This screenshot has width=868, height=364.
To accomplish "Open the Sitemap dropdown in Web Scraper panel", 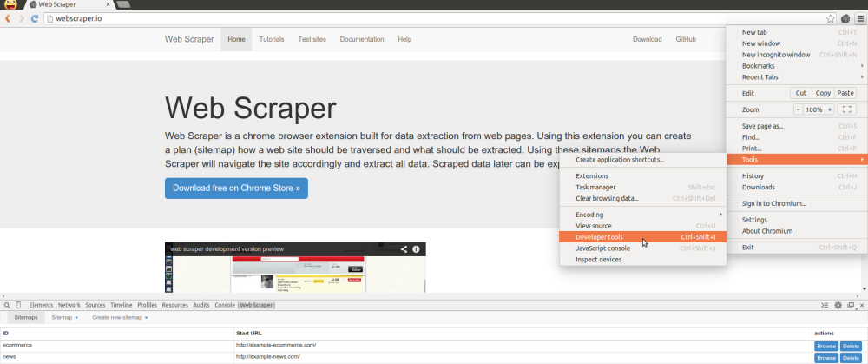I will tap(65, 317).
